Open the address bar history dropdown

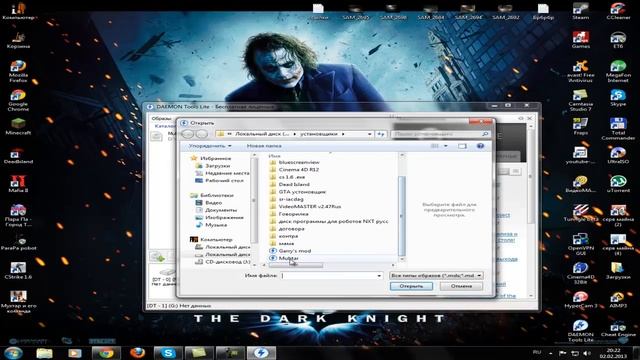click(369, 134)
